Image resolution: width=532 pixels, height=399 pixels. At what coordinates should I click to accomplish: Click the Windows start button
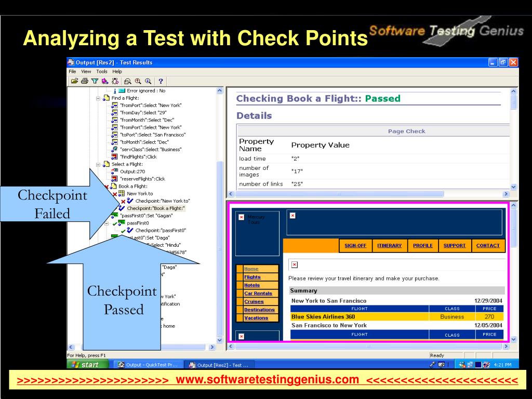point(87,365)
